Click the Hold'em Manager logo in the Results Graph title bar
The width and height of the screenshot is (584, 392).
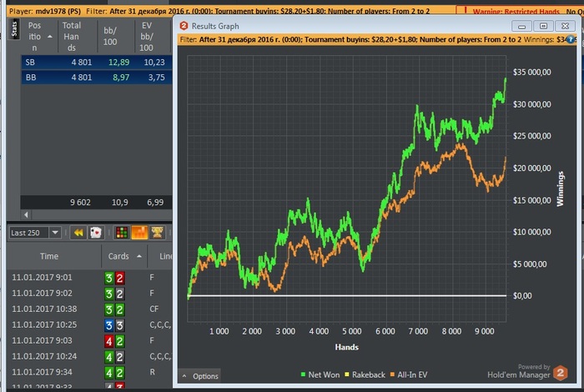click(x=184, y=26)
